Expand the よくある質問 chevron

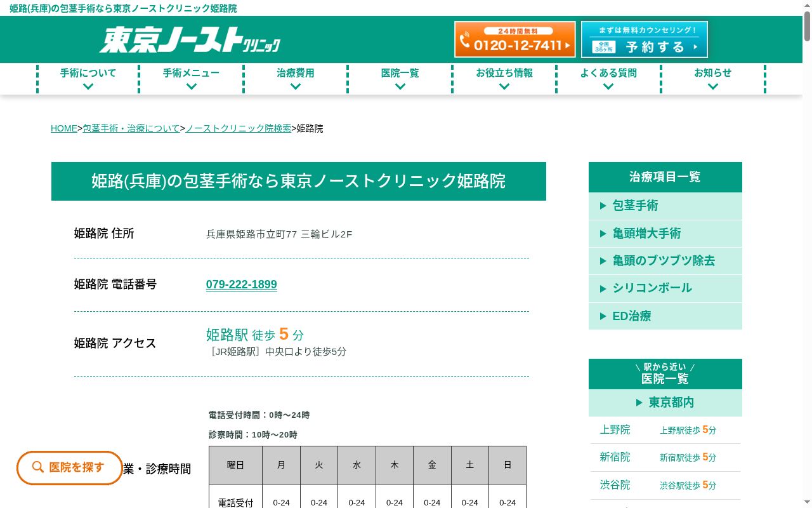point(608,87)
